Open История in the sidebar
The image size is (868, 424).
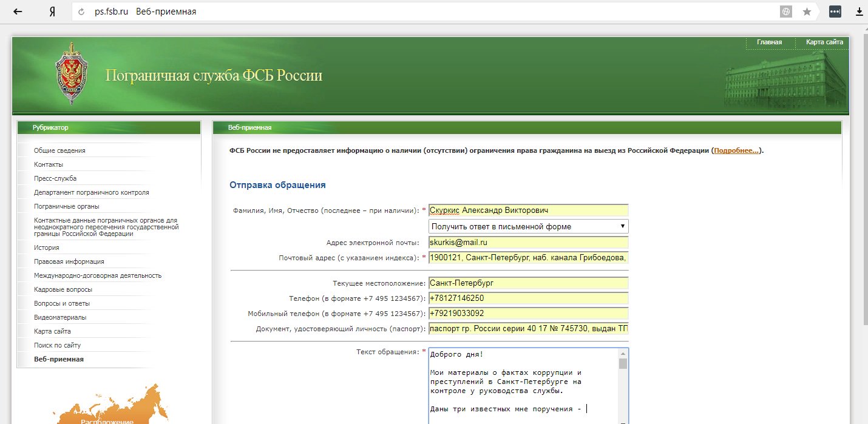tap(47, 247)
